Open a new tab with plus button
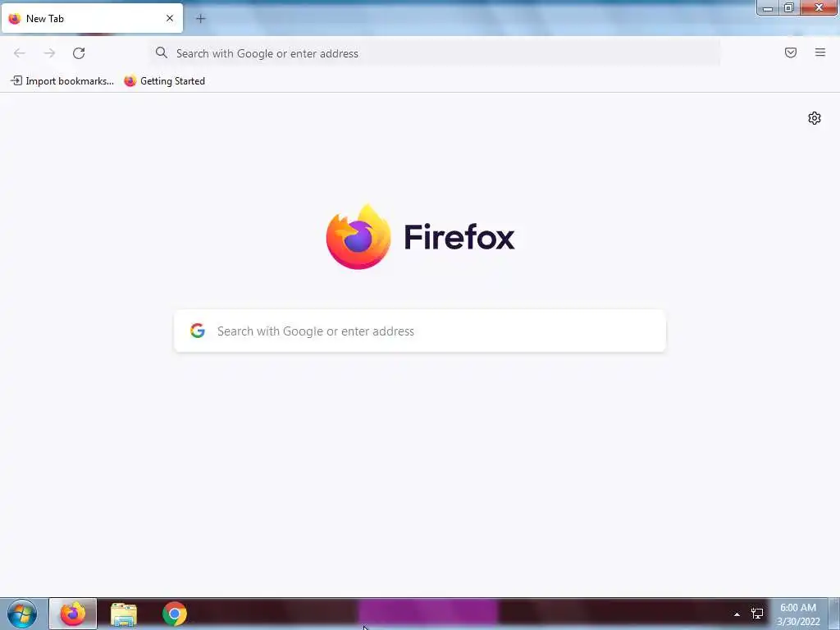 click(200, 19)
